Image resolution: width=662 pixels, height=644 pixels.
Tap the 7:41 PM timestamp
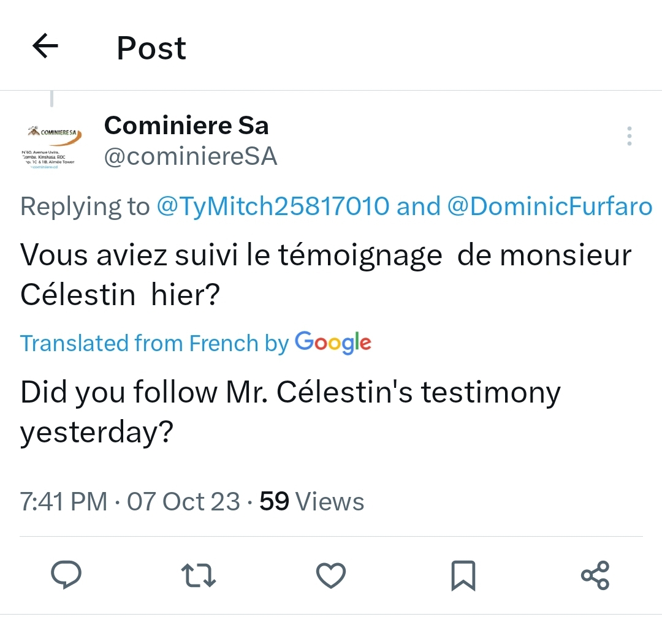(x=64, y=502)
